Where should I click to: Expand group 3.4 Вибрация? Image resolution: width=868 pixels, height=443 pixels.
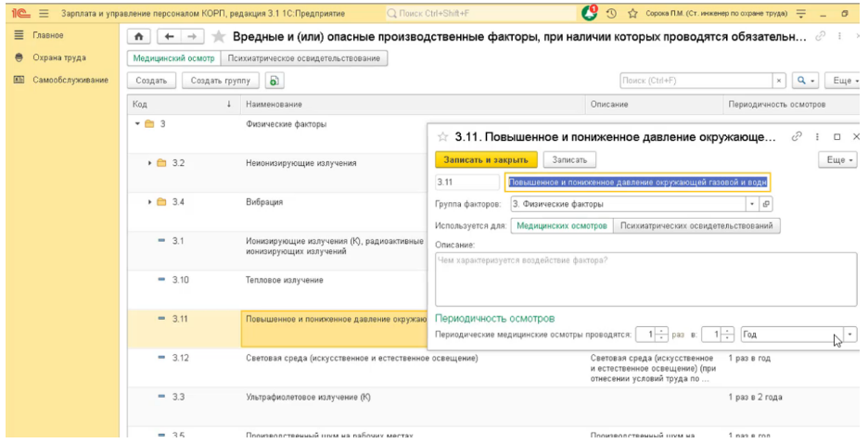pos(149,202)
